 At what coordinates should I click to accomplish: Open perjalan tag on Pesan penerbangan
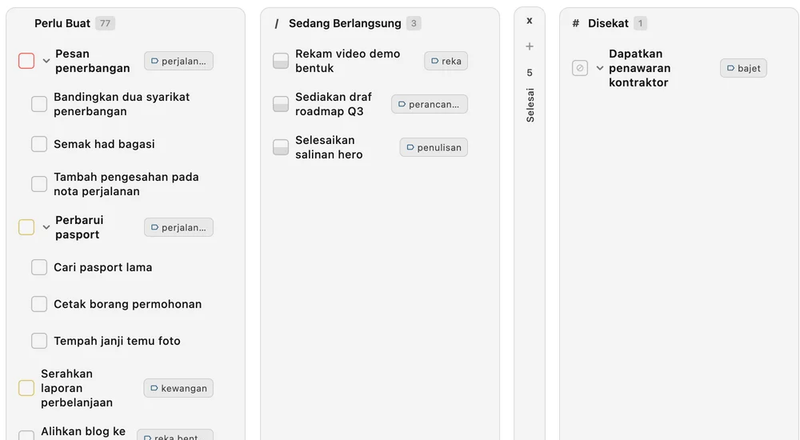click(x=179, y=61)
